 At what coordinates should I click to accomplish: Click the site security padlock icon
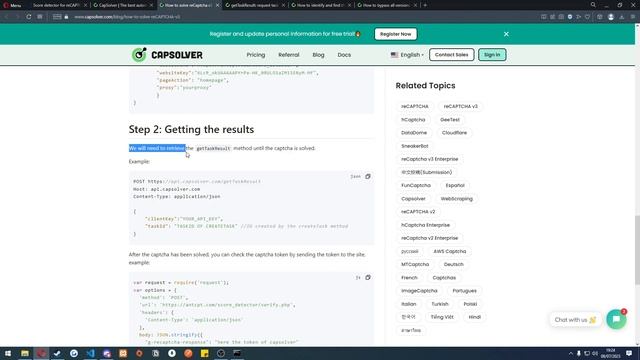pyautogui.click(x=66, y=17)
